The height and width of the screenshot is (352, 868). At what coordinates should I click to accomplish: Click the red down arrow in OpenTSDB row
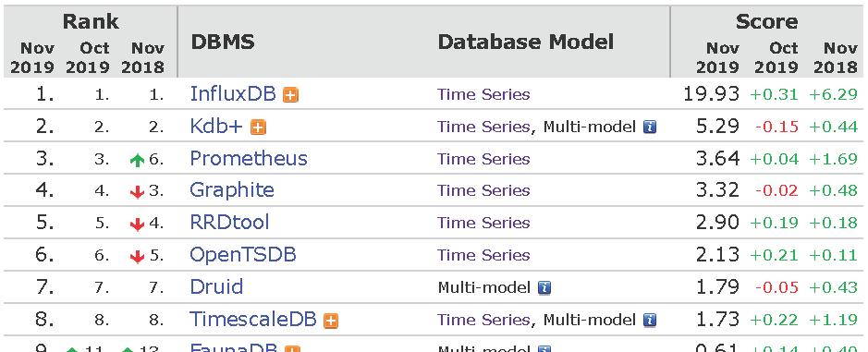(137, 256)
